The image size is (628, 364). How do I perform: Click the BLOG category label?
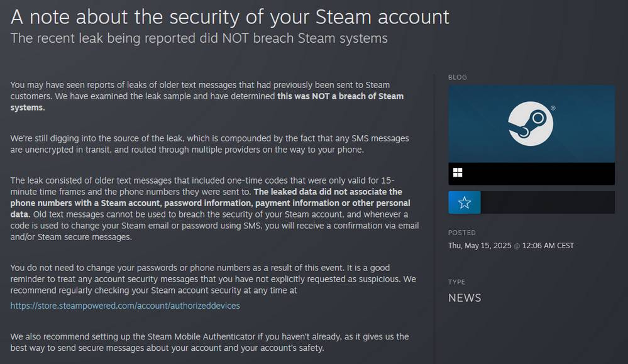tap(458, 77)
